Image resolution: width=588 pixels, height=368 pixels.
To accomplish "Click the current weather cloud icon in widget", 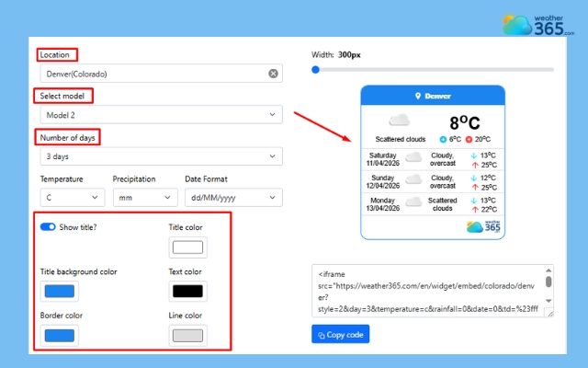I will point(399,121).
